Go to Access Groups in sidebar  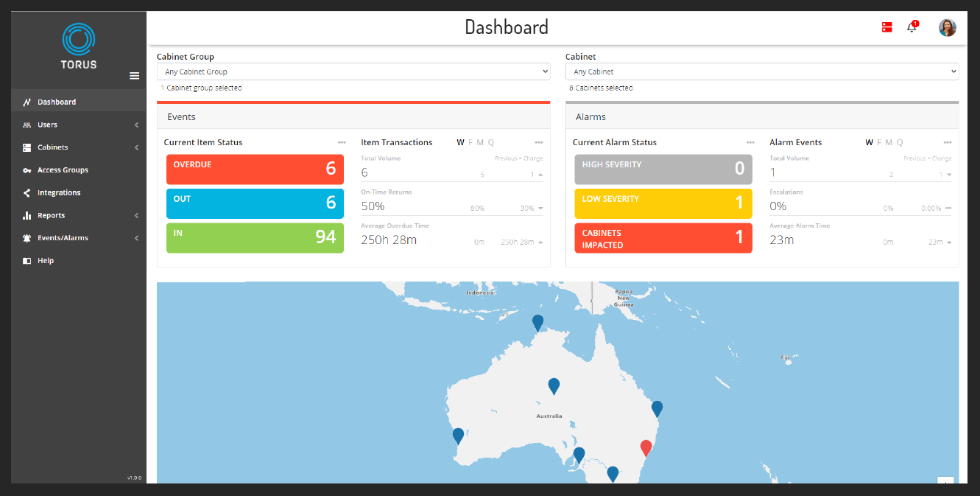coord(63,170)
